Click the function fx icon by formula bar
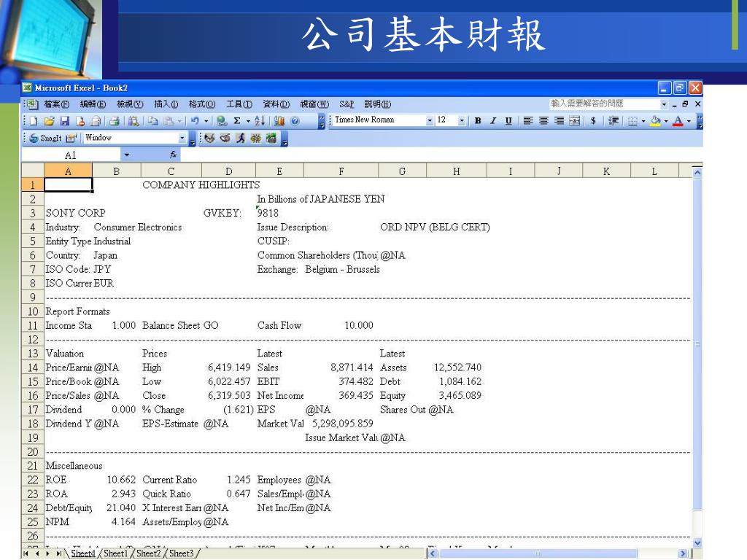Viewport: 747px width, 560px height. click(x=173, y=155)
